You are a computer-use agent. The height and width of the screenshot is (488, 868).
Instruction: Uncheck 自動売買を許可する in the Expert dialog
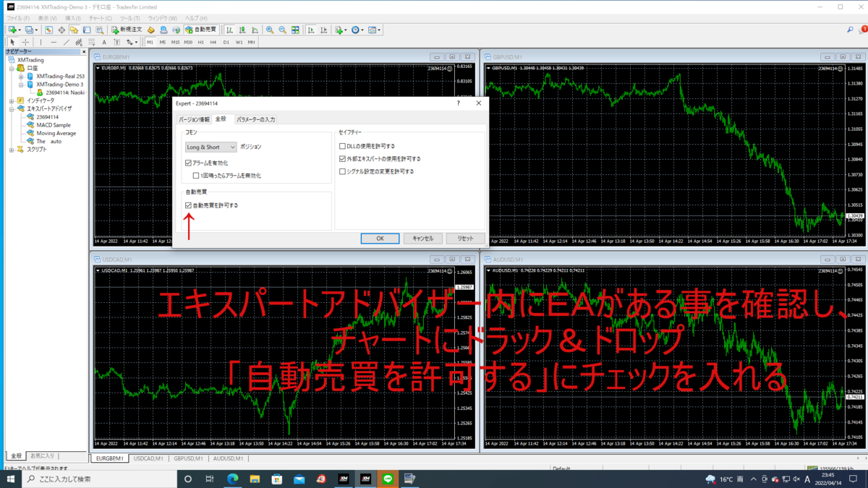188,205
